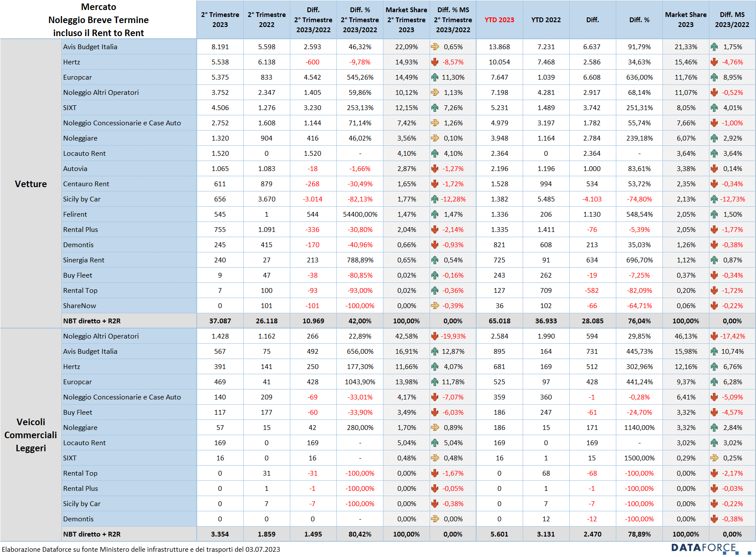Select the 'Diff. MS 2023/2022' column header
The height and width of the screenshot is (557, 756).
click(x=732, y=20)
